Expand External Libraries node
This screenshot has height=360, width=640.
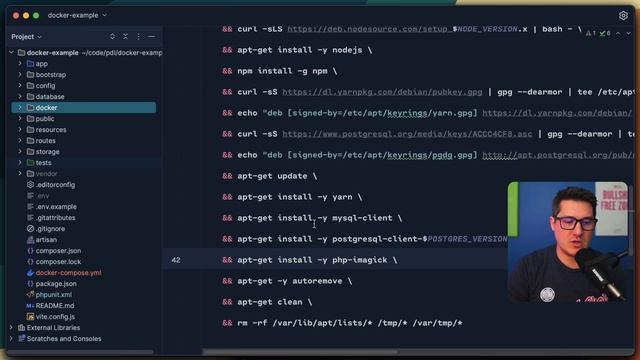(11, 328)
